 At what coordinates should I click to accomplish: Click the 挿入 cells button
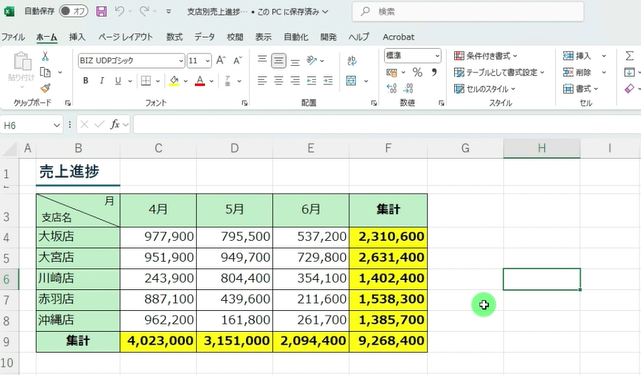[577, 56]
